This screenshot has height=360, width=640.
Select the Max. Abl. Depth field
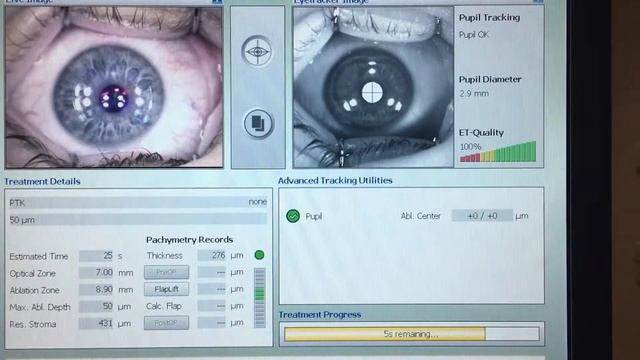pos(96,307)
